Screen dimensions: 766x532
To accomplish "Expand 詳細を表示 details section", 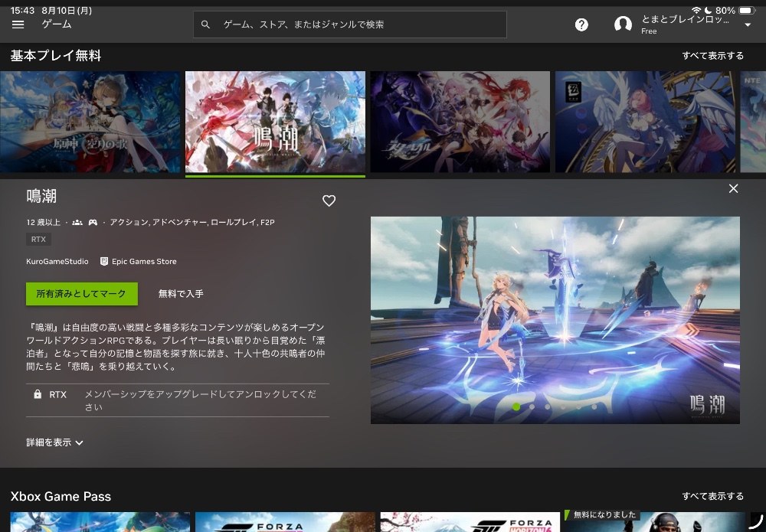I will (54, 442).
